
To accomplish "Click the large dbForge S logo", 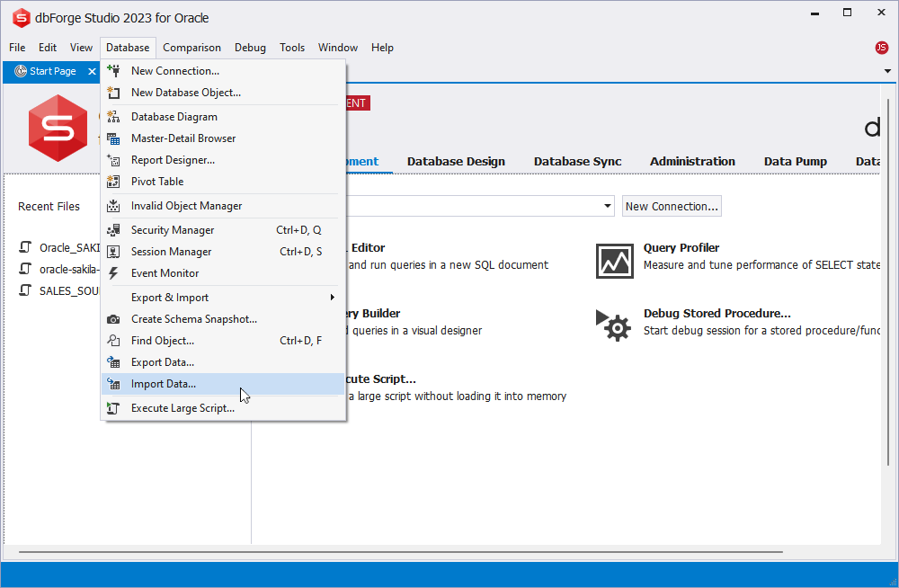I will coord(58,128).
